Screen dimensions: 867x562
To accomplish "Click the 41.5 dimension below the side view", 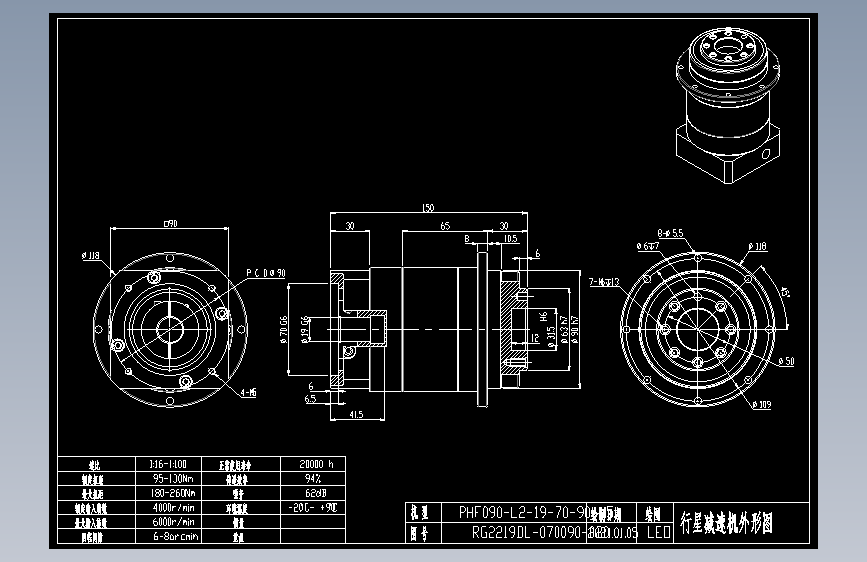I will click(356, 414).
